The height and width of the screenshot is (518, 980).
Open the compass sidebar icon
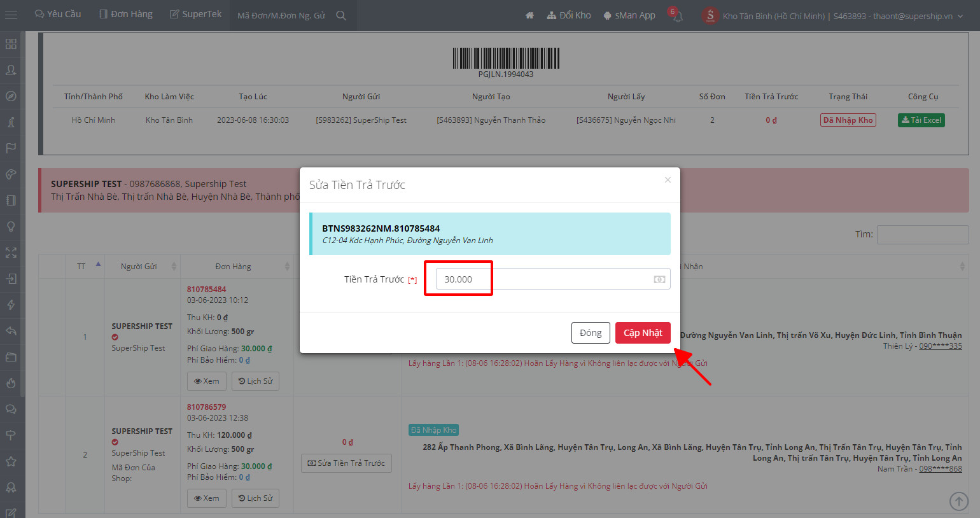click(11, 96)
